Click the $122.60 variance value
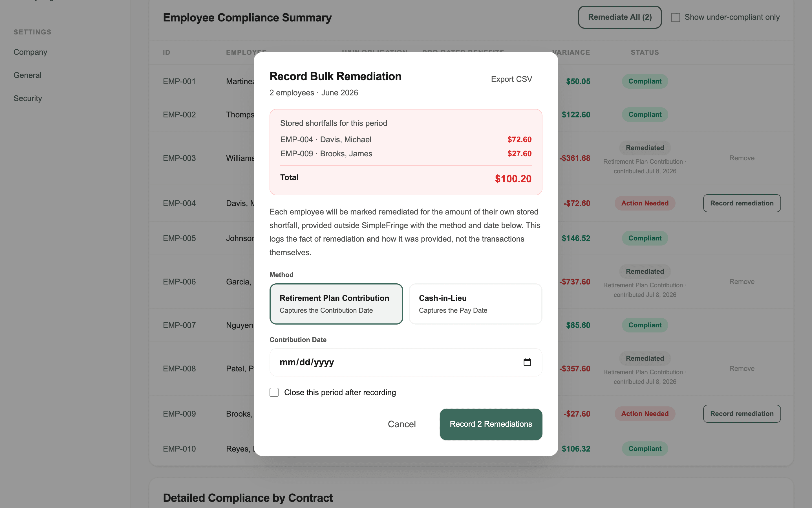 pos(576,115)
